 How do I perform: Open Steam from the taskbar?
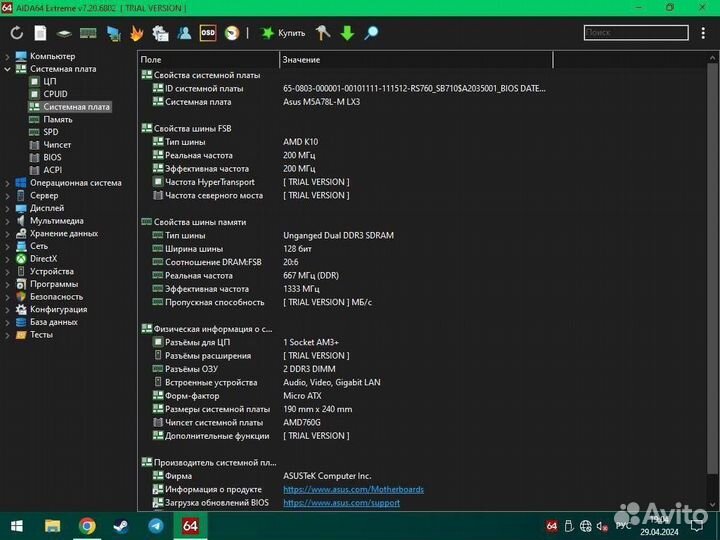tap(121, 526)
